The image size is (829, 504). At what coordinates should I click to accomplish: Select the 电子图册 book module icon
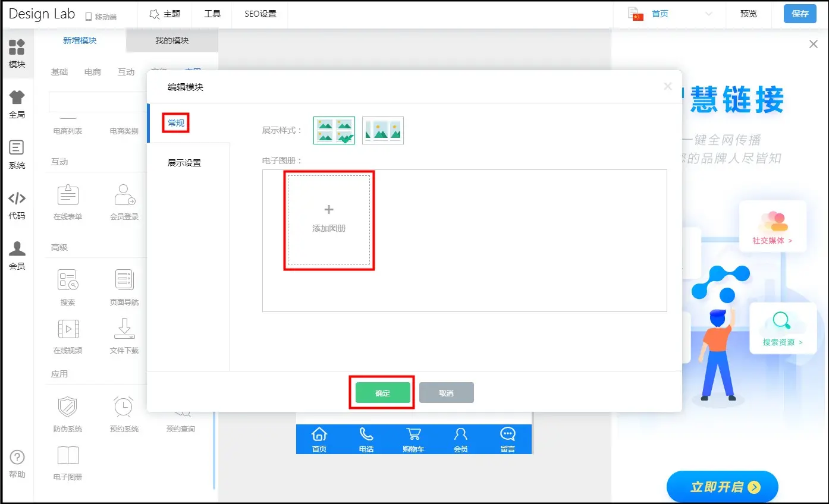tap(67, 462)
